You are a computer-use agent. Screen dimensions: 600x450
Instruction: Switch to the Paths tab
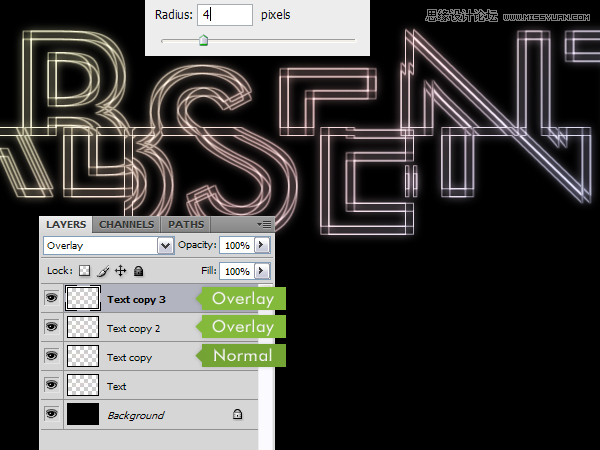coord(186,225)
